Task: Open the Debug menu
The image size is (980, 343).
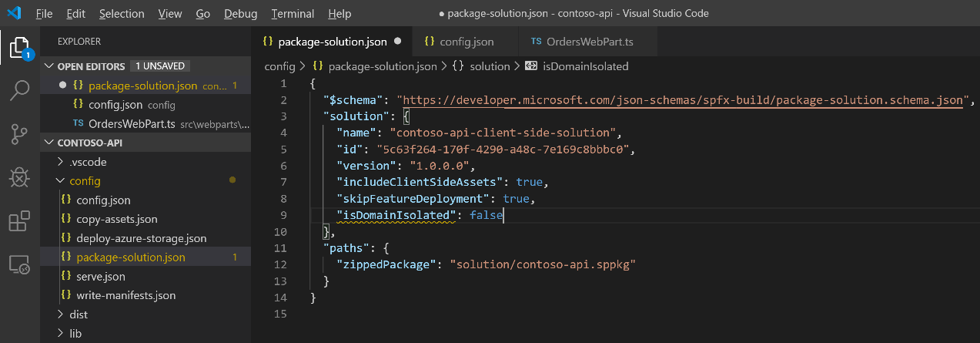Action: pyautogui.click(x=241, y=14)
